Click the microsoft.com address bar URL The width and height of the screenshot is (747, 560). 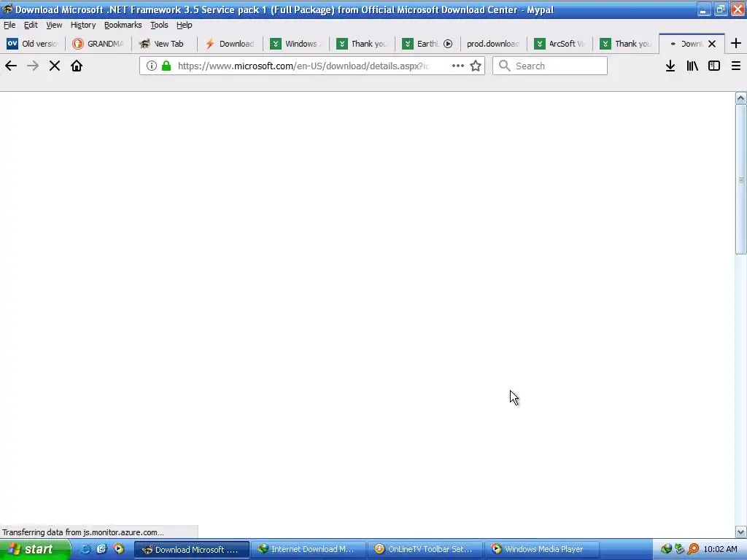(x=303, y=66)
